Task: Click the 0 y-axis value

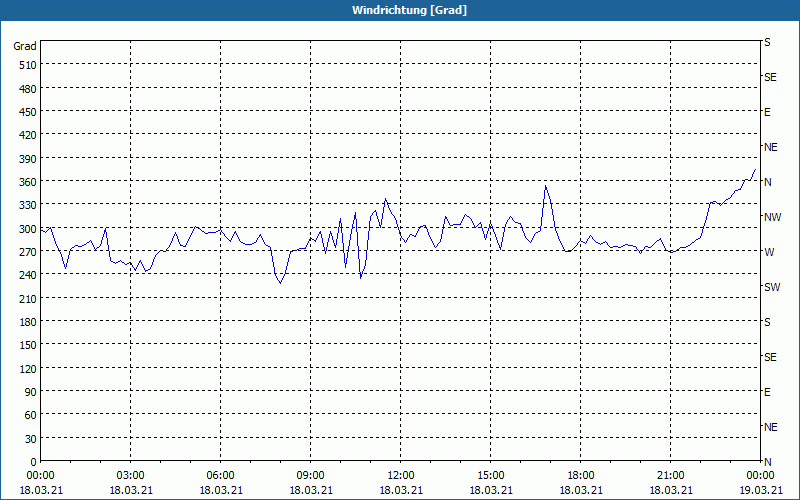Action: click(34, 462)
